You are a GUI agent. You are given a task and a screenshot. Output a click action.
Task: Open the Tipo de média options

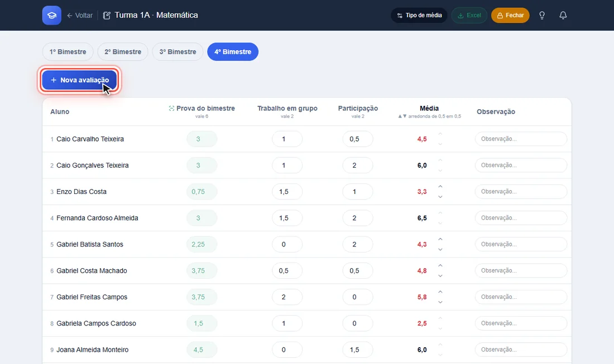(419, 15)
